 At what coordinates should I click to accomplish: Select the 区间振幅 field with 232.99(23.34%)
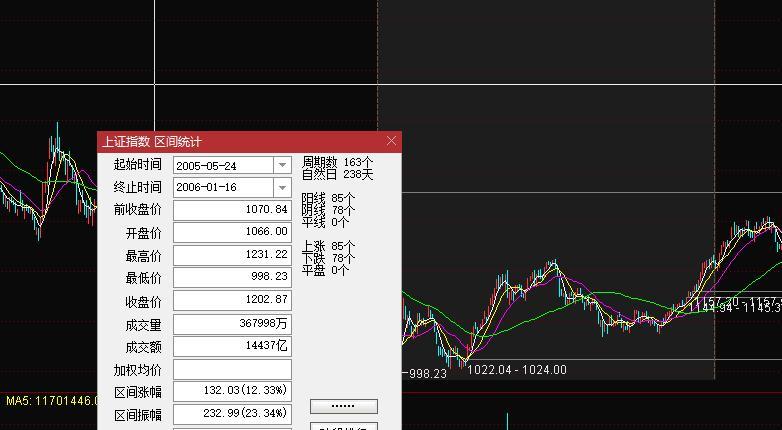tap(232, 415)
